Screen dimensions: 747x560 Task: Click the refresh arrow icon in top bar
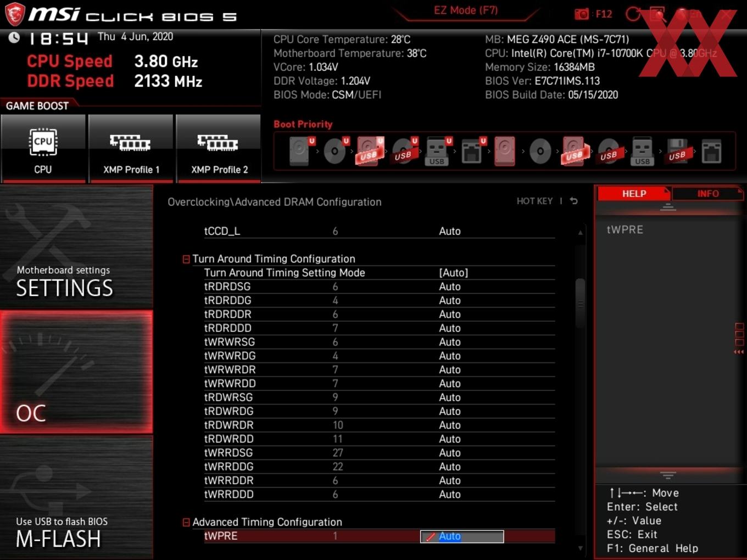tap(633, 14)
